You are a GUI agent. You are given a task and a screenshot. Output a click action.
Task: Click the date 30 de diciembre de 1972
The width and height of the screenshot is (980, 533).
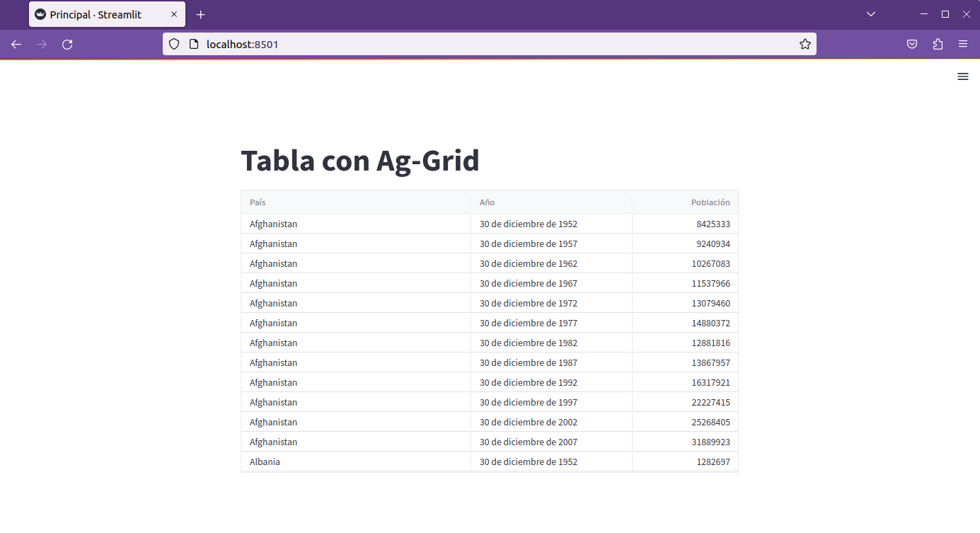tap(529, 303)
